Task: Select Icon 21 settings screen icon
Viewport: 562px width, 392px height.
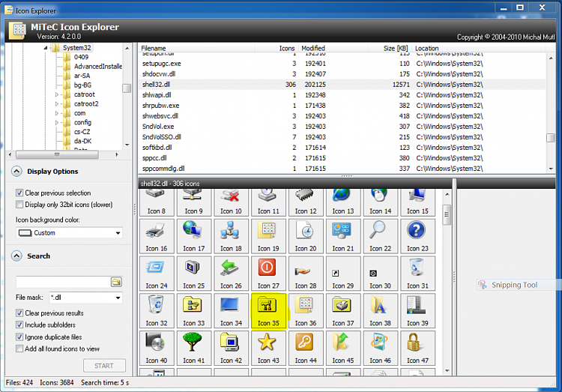Action: pos(343,236)
